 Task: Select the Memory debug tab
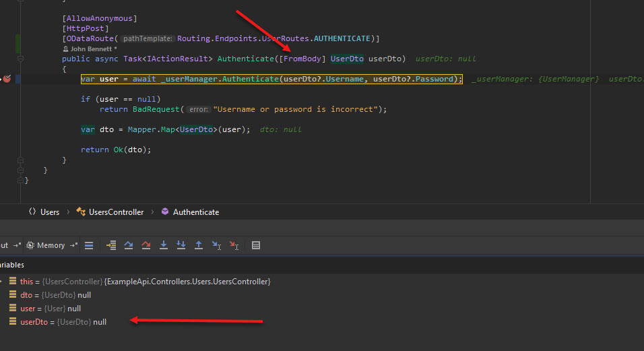[x=46, y=245]
